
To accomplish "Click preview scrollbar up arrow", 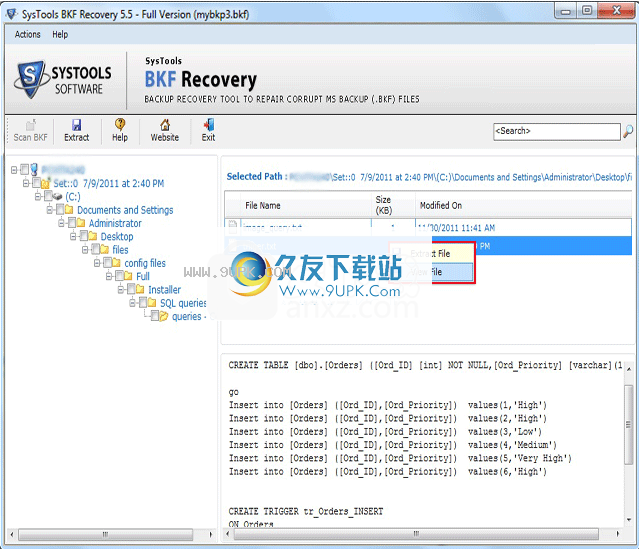I will click(629, 368).
